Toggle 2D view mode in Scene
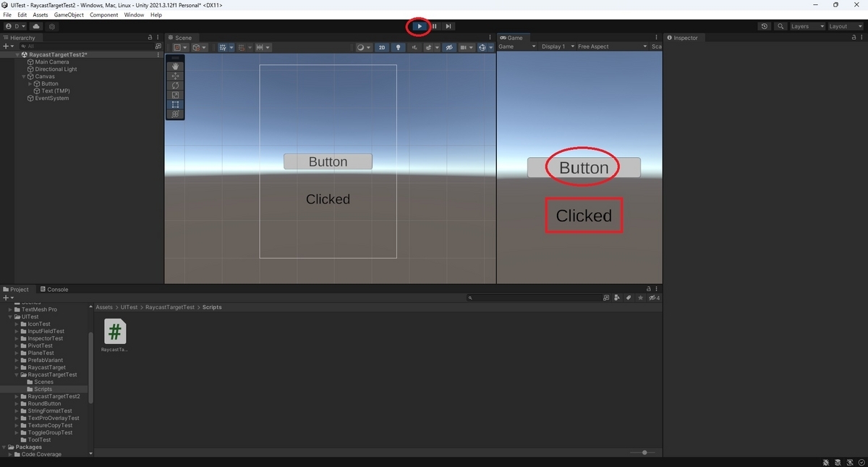The height and width of the screenshot is (467, 868). coord(382,47)
